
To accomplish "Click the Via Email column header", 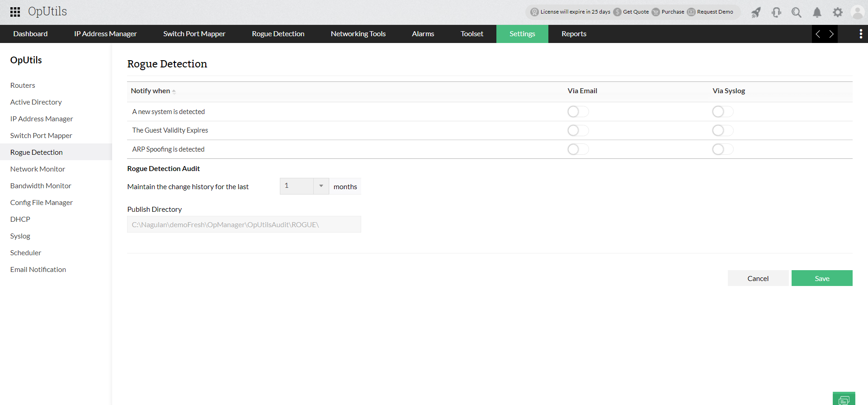I will click(582, 91).
